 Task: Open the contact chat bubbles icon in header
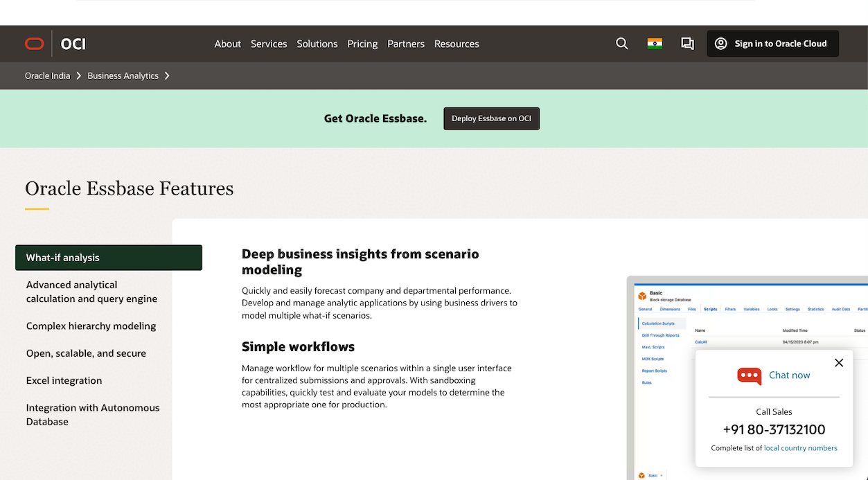tap(687, 44)
